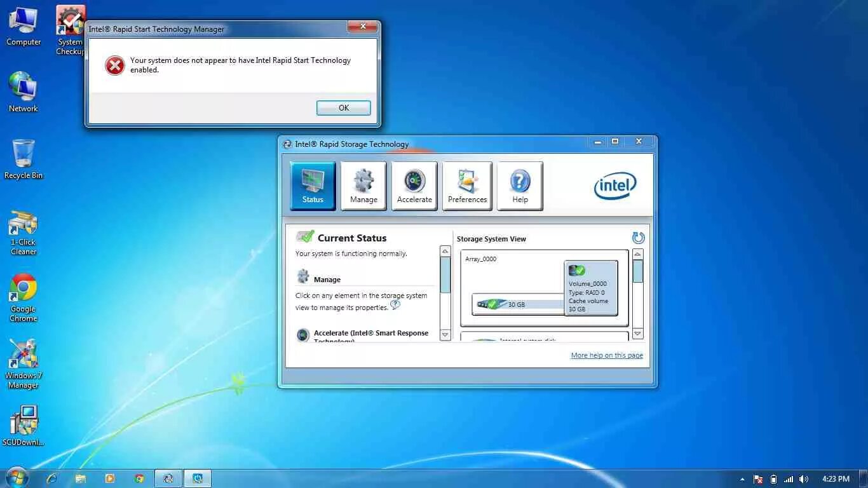
Task: Open the Help tab
Action: (520, 186)
